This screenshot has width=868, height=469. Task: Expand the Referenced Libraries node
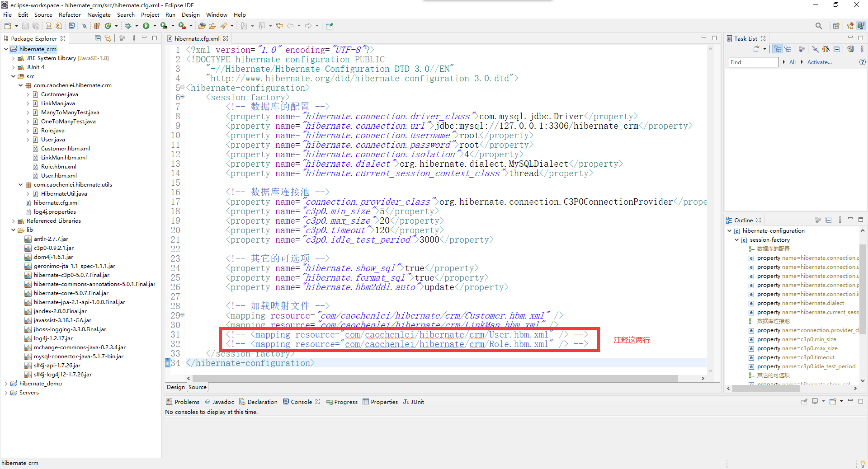[x=13, y=221]
